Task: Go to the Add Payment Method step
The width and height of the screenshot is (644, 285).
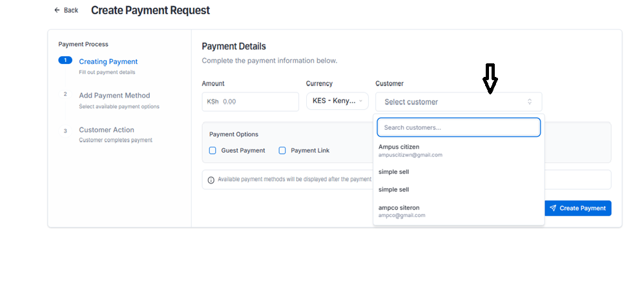Action: pos(114,95)
